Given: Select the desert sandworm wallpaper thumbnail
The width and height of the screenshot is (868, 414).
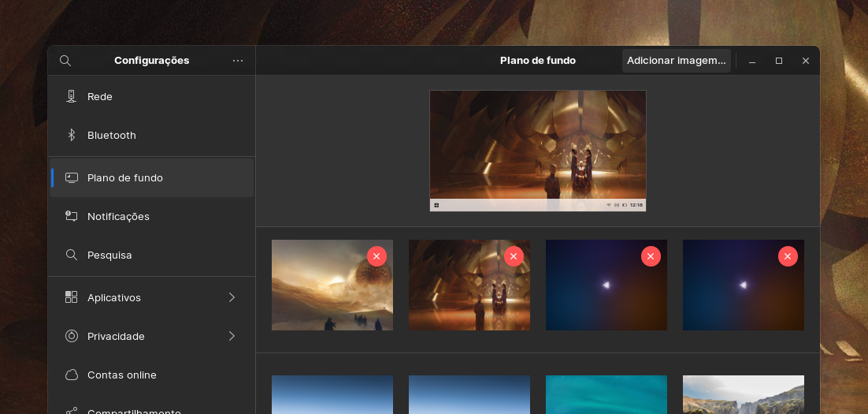Looking at the screenshot, I should (x=332, y=285).
